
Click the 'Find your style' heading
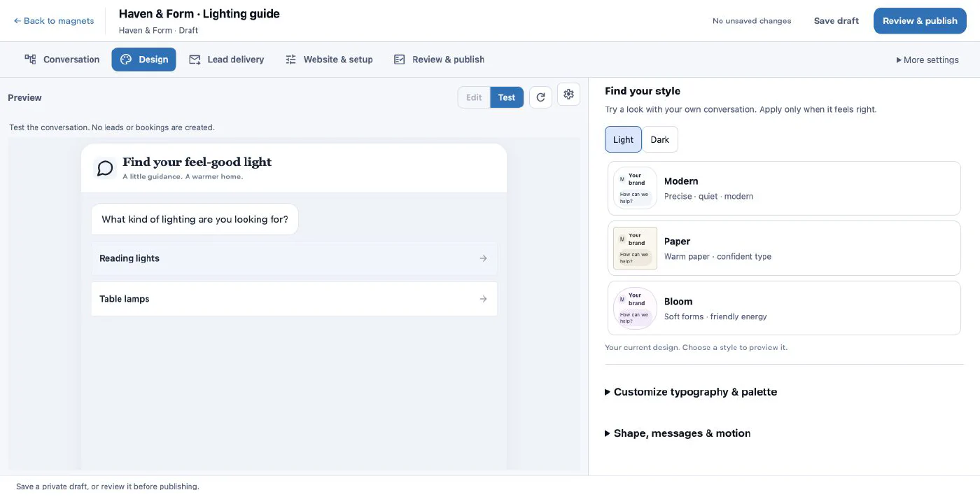643,91
